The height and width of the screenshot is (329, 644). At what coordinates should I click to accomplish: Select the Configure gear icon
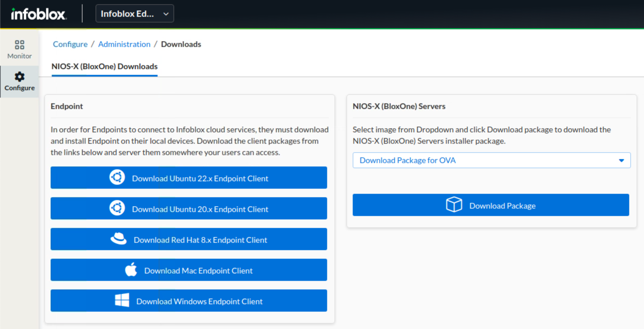coord(20,77)
